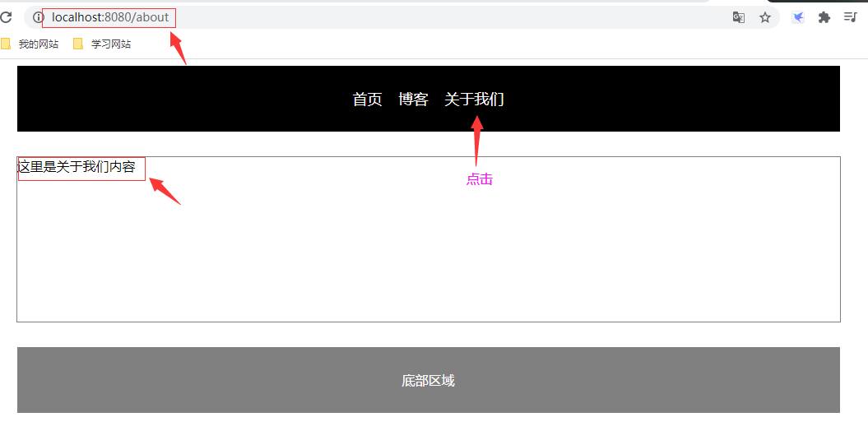
Task: Open the Google Translate page icon
Action: point(739,18)
